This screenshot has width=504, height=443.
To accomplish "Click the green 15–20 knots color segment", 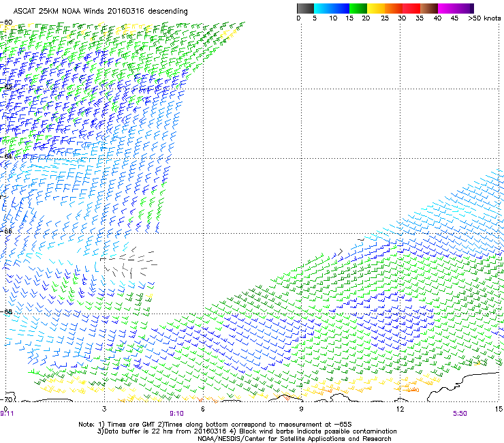I will (x=358, y=8).
